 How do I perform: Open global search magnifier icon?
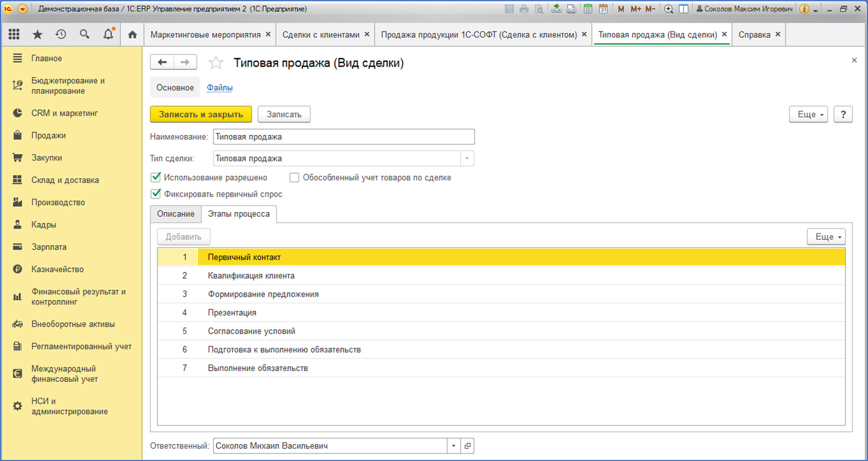(x=84, y=34)
